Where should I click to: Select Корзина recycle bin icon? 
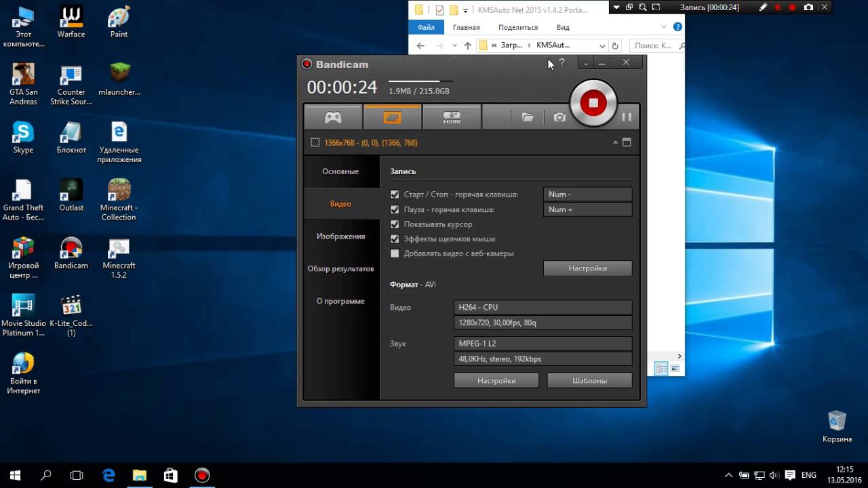click(x=837, y=426)
